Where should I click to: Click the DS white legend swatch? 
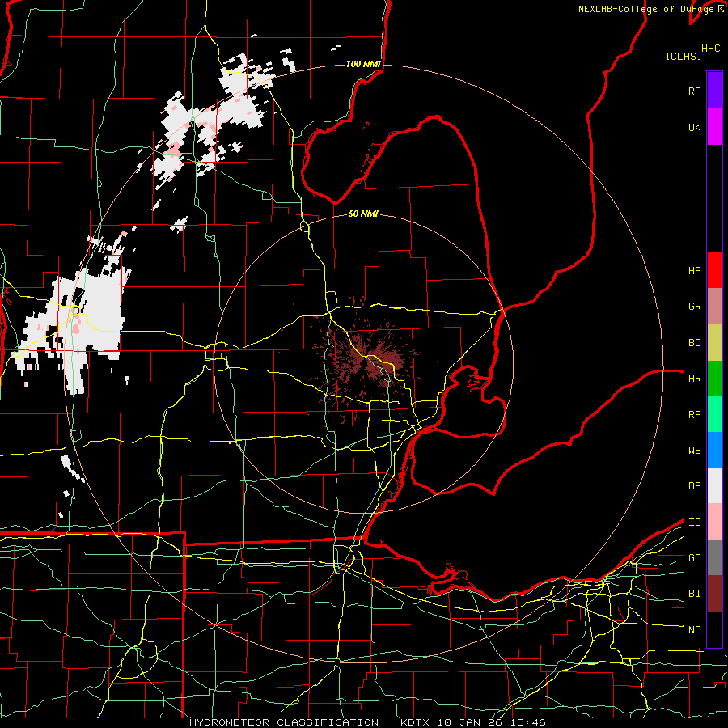714,485
